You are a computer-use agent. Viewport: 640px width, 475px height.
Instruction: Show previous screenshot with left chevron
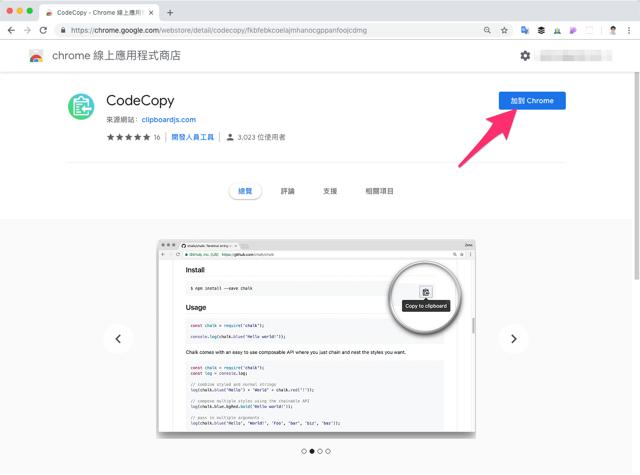[118, 339]
